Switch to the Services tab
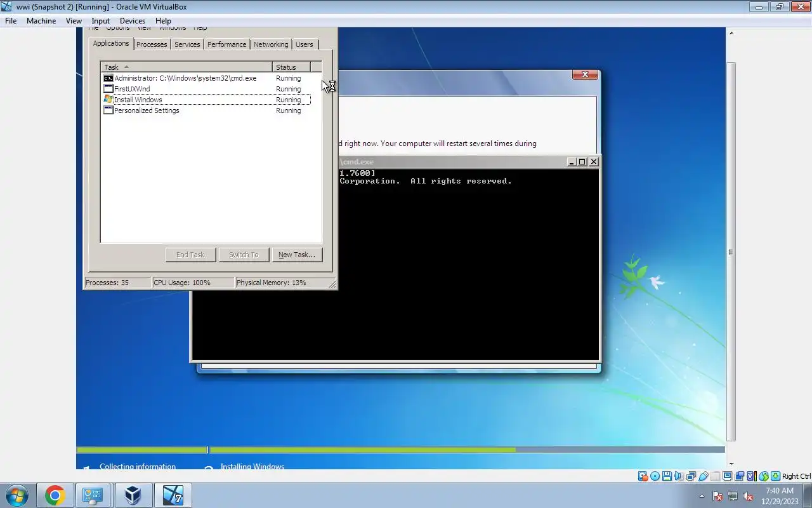This screenshot has height=508, width=812. tap(187, 44)
